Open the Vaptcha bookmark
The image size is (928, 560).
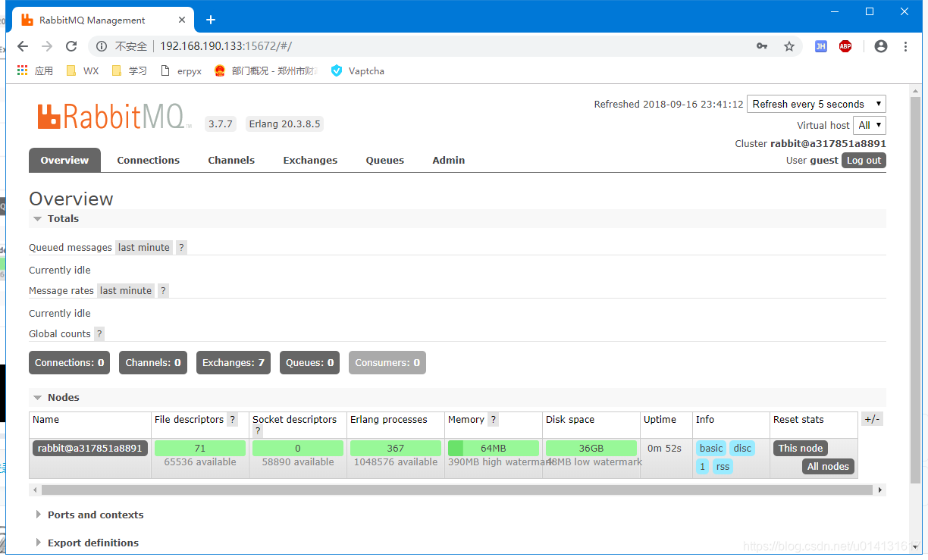[357, 70]
